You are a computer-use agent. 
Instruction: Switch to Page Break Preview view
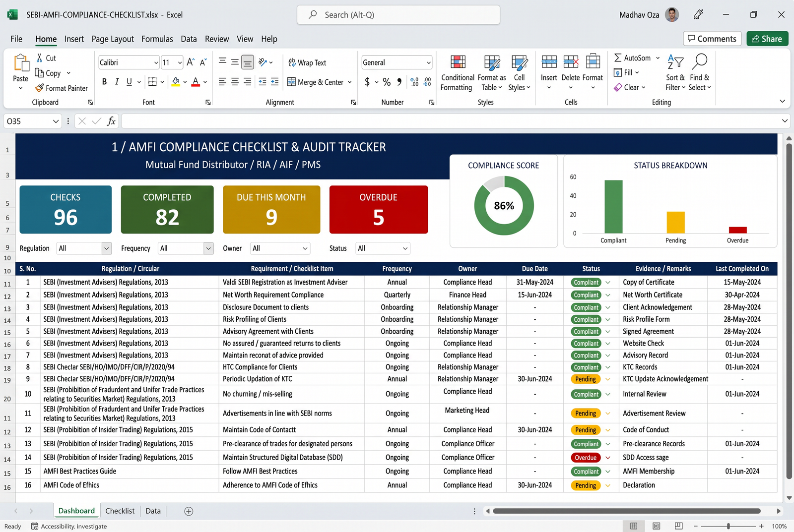point(679,526)
